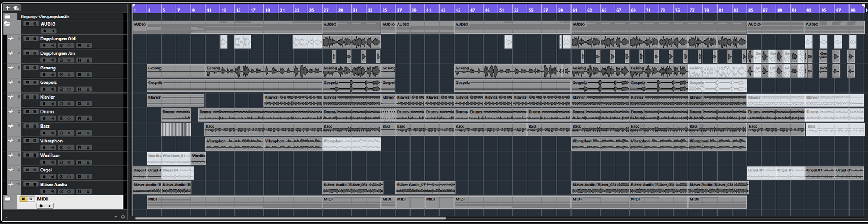The width and height of the screenshot is (868, 224).
Task: Select the first Klavier clip at bar 3
Action: [176, 100]
